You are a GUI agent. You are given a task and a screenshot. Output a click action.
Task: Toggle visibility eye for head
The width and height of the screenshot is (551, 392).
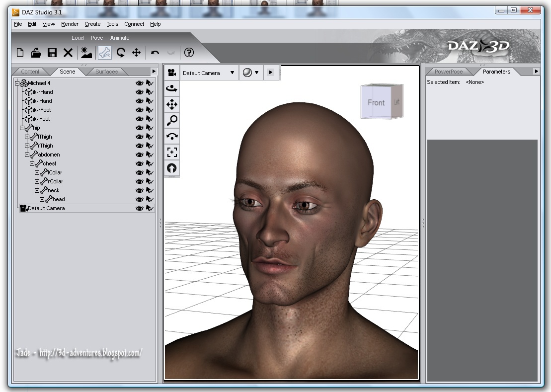(140, 200)
